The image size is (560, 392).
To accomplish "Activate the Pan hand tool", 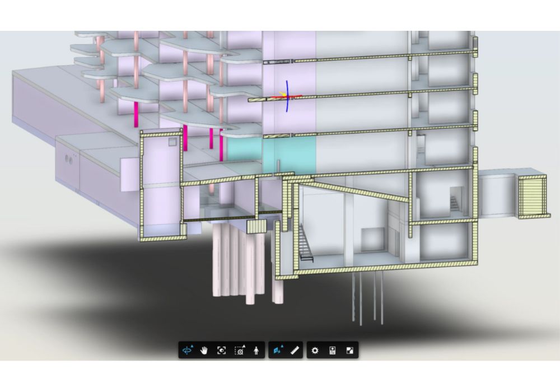I will [x=204, y=351].
